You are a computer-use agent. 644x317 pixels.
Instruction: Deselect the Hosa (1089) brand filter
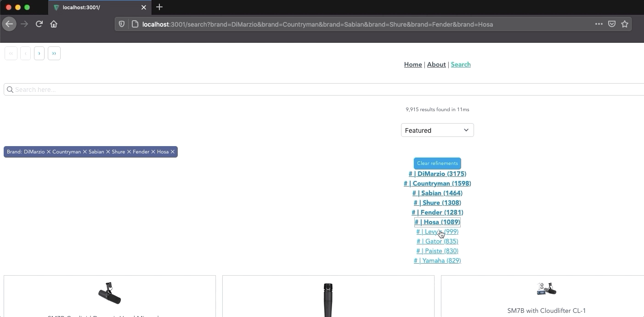[x=437, y=222]
